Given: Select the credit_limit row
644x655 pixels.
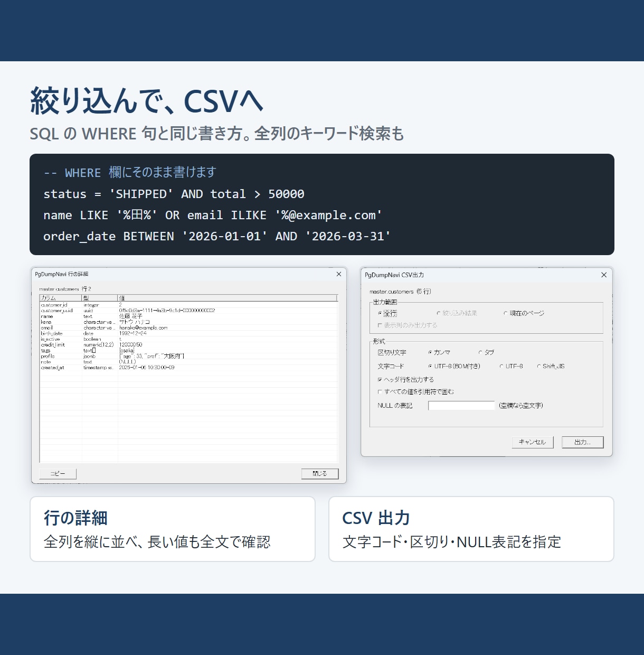Looking at the screenshot, I should (x=188, y=344).
